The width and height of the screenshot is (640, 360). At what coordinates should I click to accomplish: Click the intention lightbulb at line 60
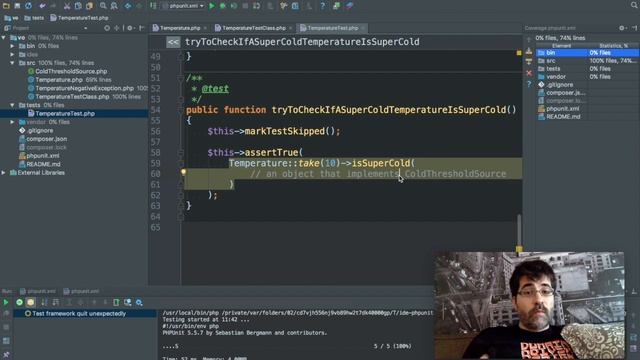click(x=184, y=172)
